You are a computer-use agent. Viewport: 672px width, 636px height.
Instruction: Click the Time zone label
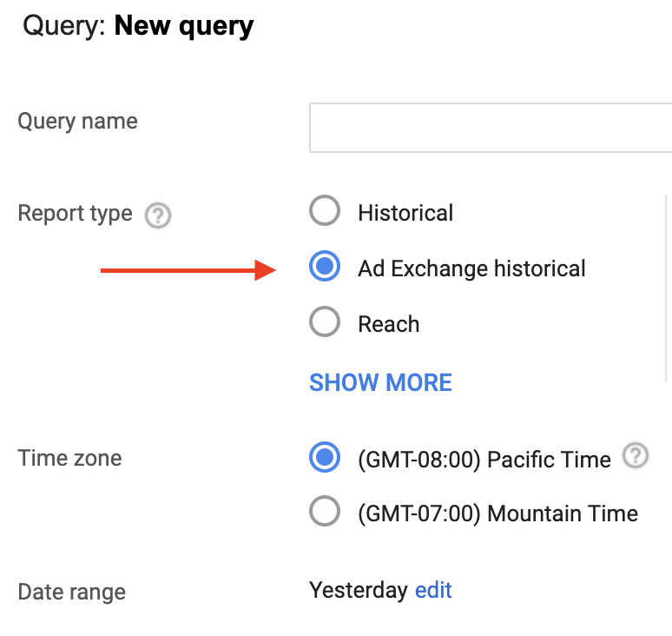69,458
